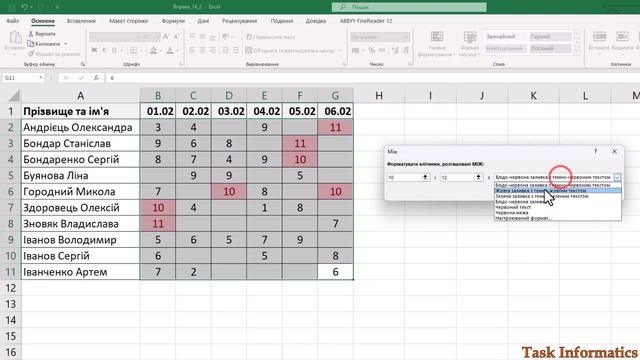Screen dimensions: 640x360
Task: Toggle Bold (Ж) formatting
Action: [x=94, y=50]
